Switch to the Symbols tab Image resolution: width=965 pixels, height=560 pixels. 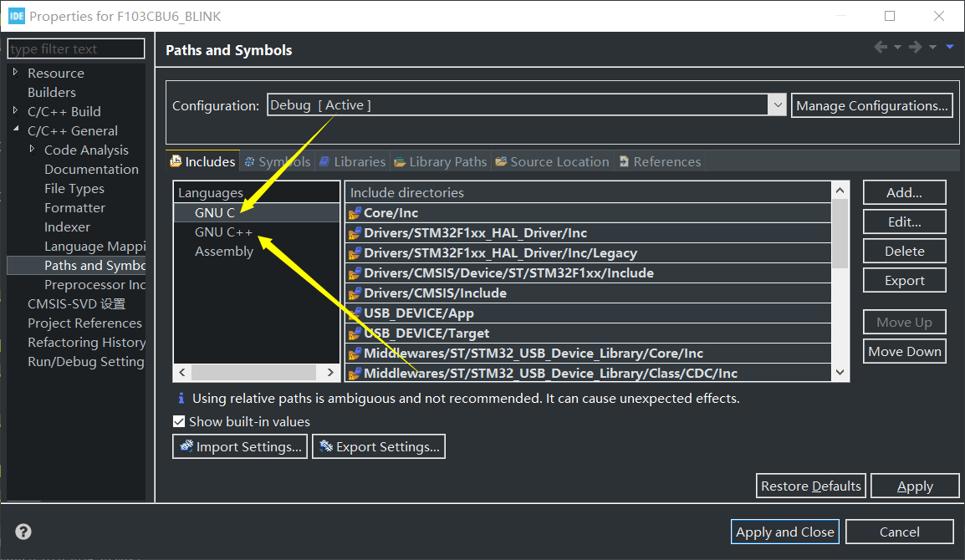tap(277, 162)
